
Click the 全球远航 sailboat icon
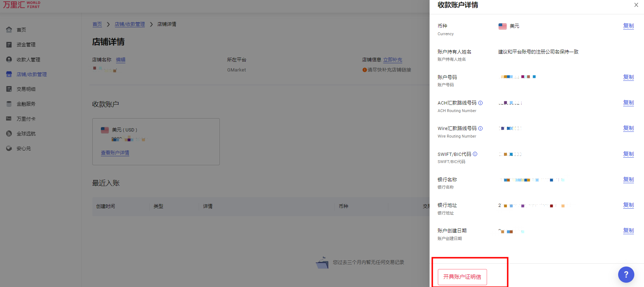click(9, 133)
